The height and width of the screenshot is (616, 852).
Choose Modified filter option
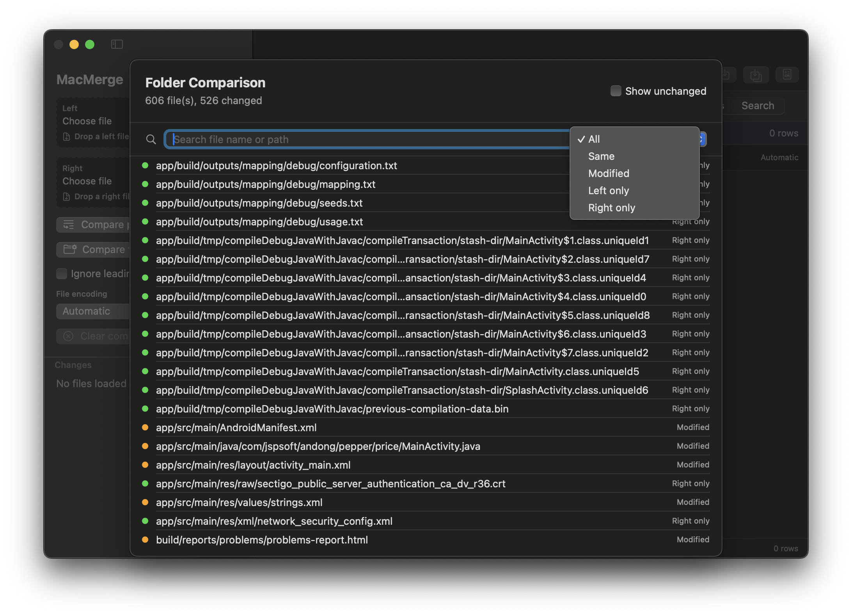pos(634,173)
